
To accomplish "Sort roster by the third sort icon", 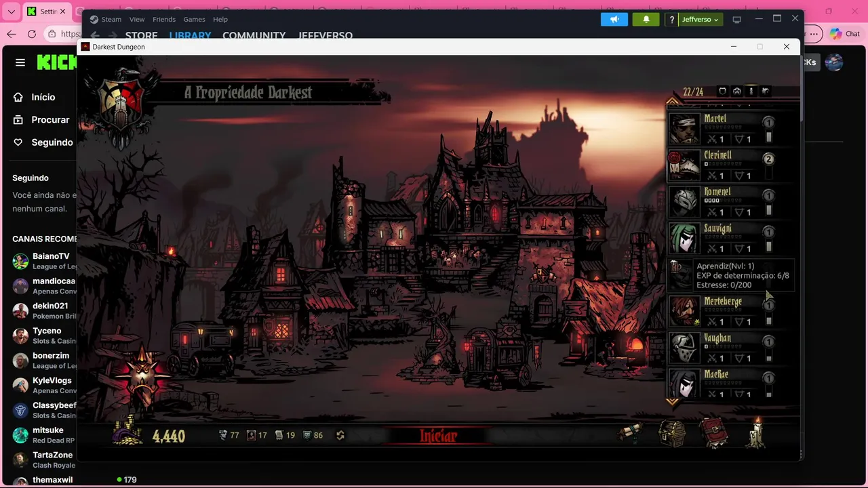I will (x=751, y=91).
